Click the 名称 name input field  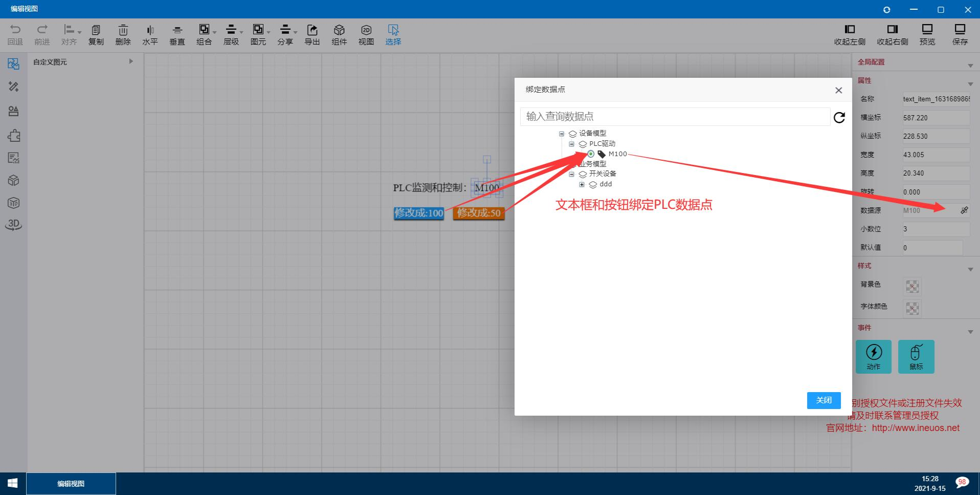tap(936, 99)
